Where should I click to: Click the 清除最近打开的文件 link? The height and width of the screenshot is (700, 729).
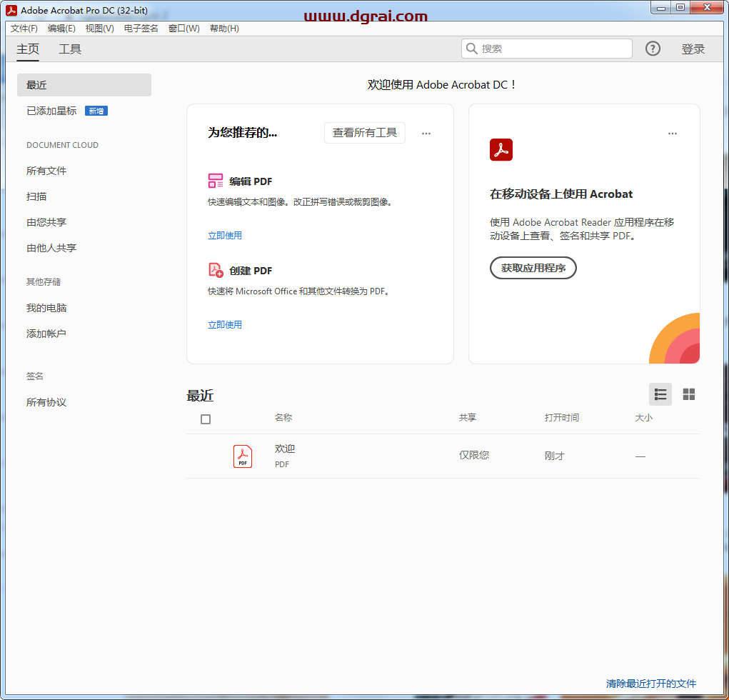651,684
